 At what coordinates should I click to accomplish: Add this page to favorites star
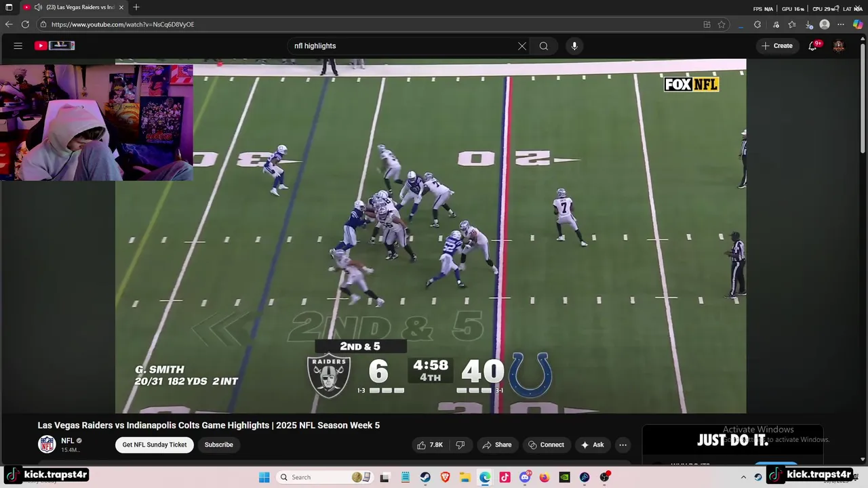click(722, 24)
